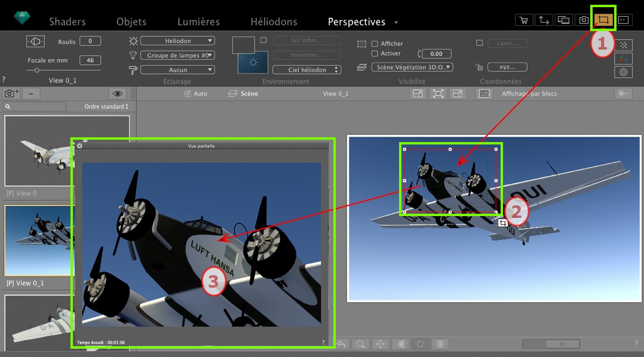This screenshot has width=644, height=357.
Task: Click the padlock icon near xyz
Action: coord(479,67)
